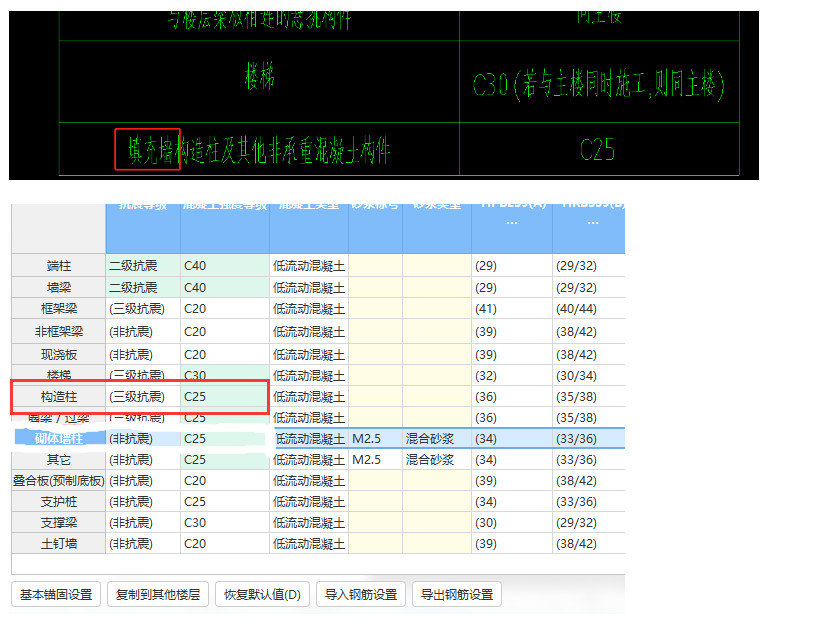The height and width of the screenshot is (626, 813).
Task: Click (非抗震) cell in 非框架梁 row
Action: pyautogui.click(x=143, y=331)
